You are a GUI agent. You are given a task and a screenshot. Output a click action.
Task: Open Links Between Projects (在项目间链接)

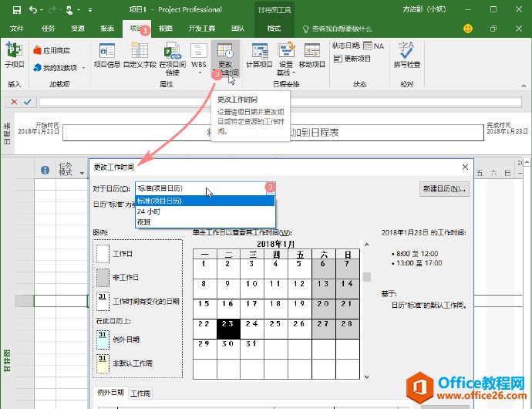pos(173,59)
